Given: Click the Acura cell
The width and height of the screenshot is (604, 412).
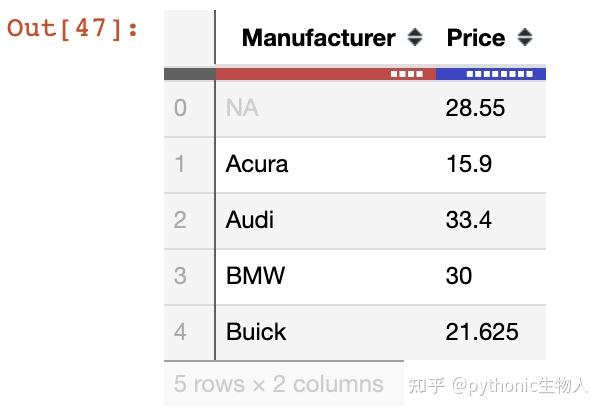Looking at the screenshot, I should (x=257, y=164).
